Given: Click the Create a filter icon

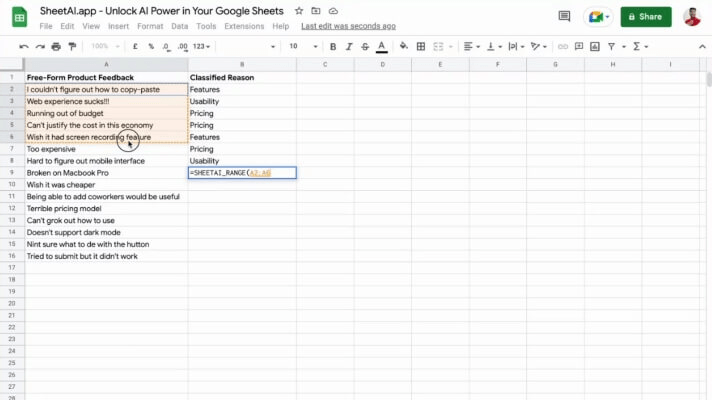Looking at the screenshot, I should 612,46.
